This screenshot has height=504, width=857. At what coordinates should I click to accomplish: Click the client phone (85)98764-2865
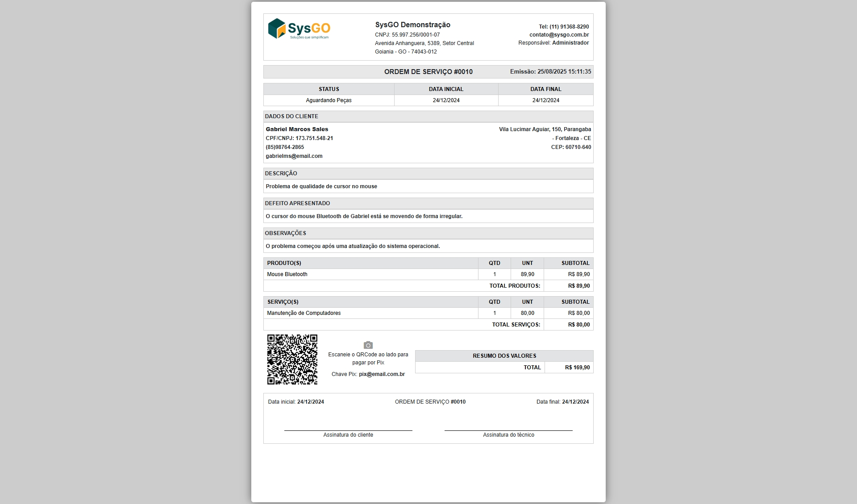[x=285, y=147]
